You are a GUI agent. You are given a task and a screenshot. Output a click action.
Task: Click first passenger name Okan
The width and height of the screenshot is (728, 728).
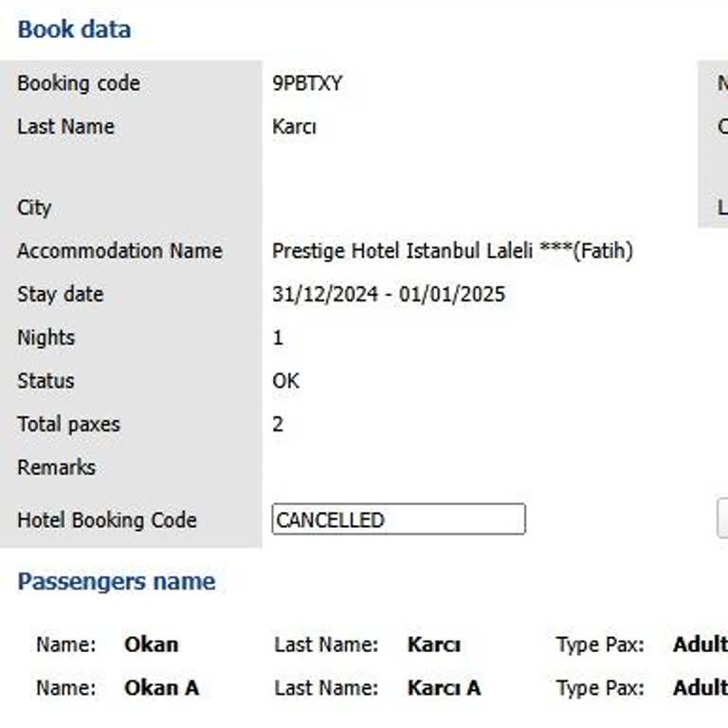point(152,645)
